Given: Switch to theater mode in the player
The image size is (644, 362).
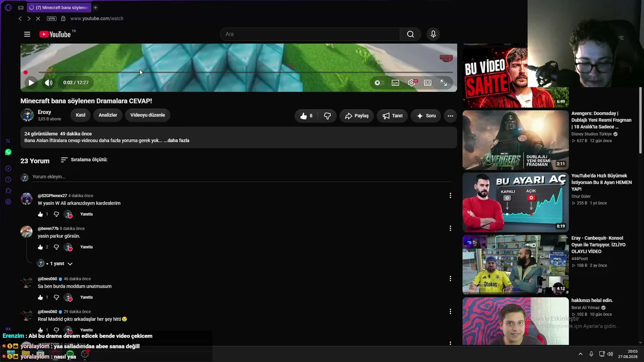Looking at the screenshot, I should (428, 82).
